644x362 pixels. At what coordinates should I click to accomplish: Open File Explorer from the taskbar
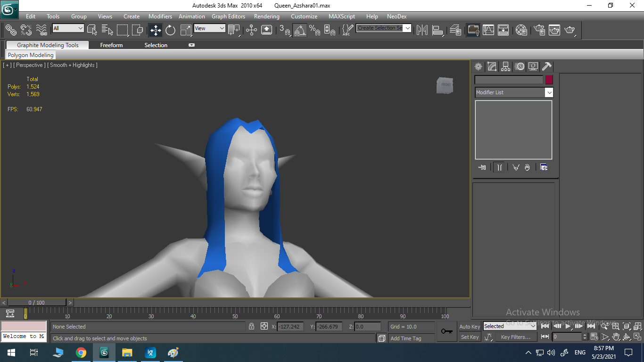tap(127, 352)
